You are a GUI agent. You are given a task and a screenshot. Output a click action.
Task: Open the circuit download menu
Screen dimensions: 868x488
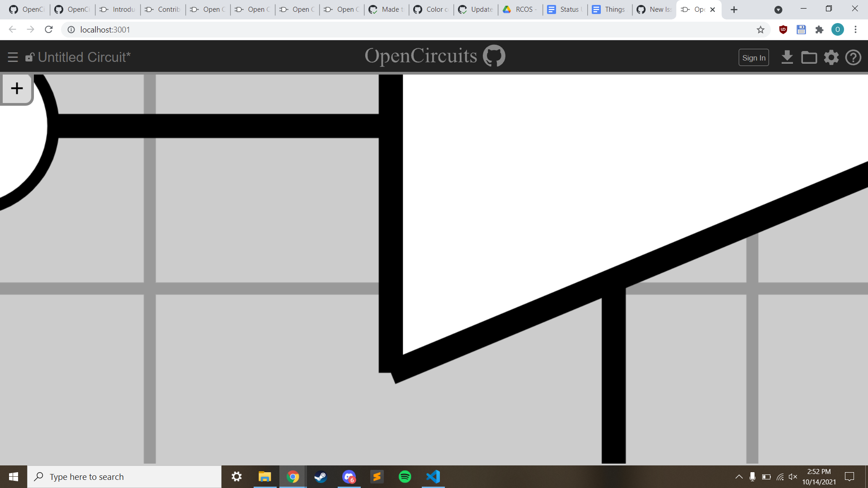point(787,57)
